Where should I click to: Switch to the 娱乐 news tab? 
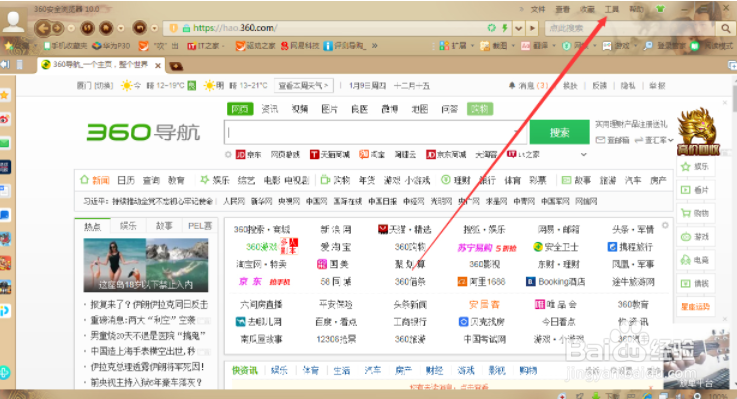click(128, 226)
